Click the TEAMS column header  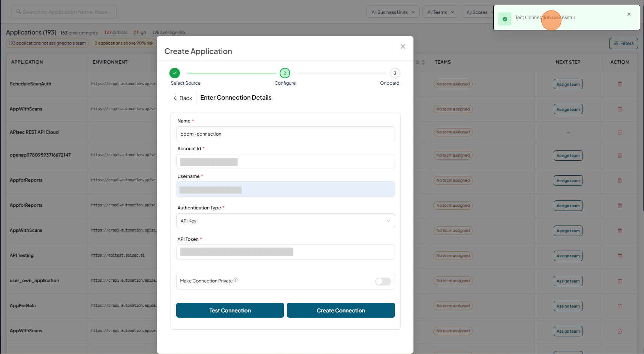coord(443,62)
